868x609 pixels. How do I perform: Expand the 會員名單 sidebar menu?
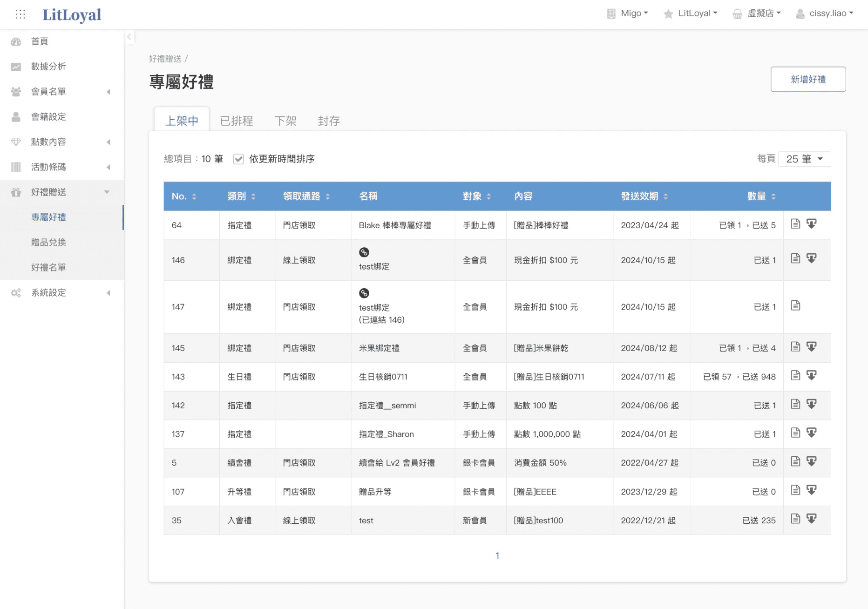click(62, 92)
